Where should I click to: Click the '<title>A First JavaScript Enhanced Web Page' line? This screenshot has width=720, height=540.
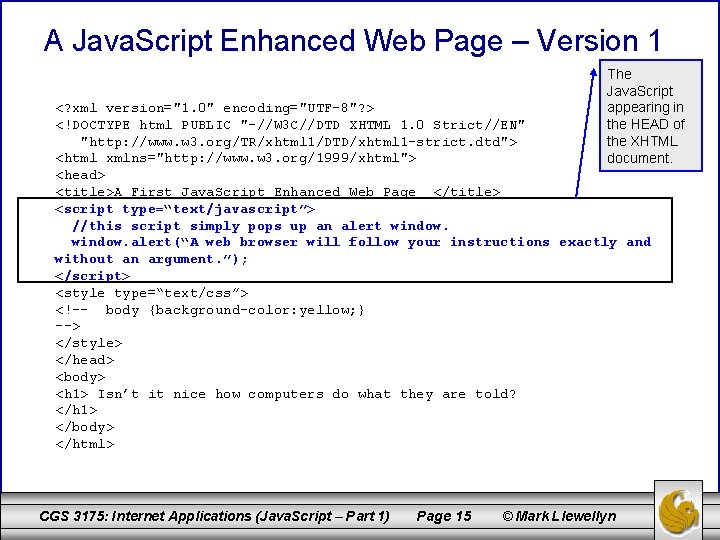tap(278, 192)
